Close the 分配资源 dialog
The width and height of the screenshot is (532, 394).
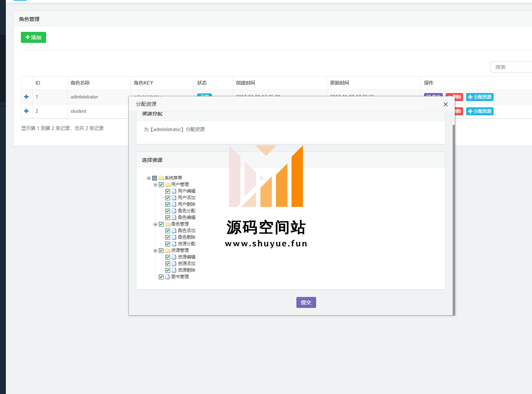pos(446,104)
